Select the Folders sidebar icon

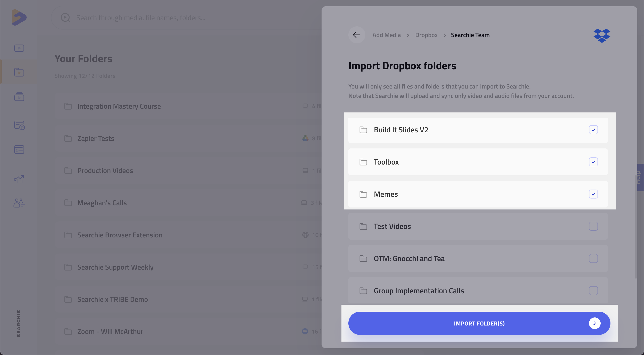point(19,72)
